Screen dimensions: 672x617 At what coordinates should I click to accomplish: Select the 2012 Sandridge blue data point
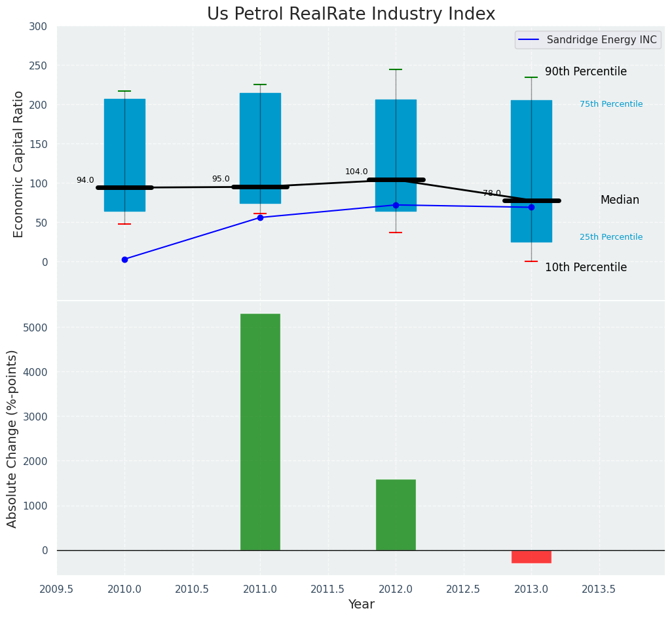(x=396, y=205)
